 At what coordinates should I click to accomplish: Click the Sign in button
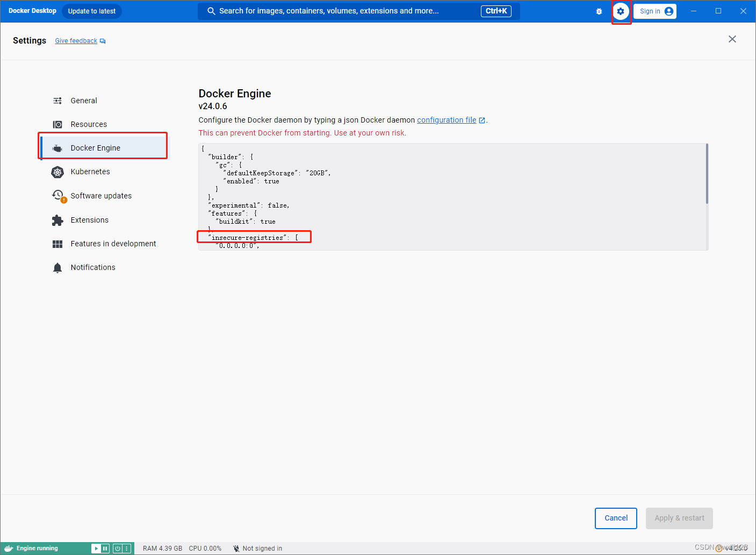[654, 11]
